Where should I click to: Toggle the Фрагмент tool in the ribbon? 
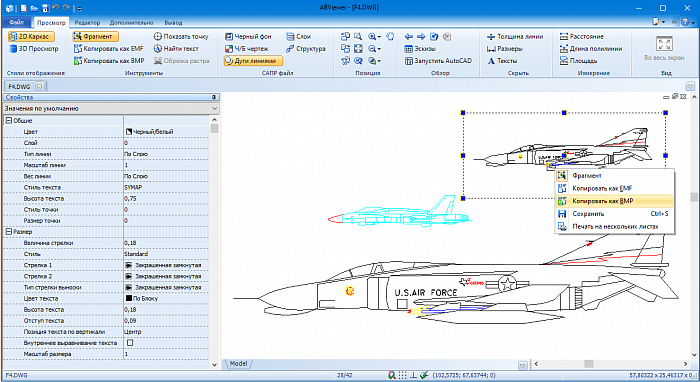click(95, 37)
